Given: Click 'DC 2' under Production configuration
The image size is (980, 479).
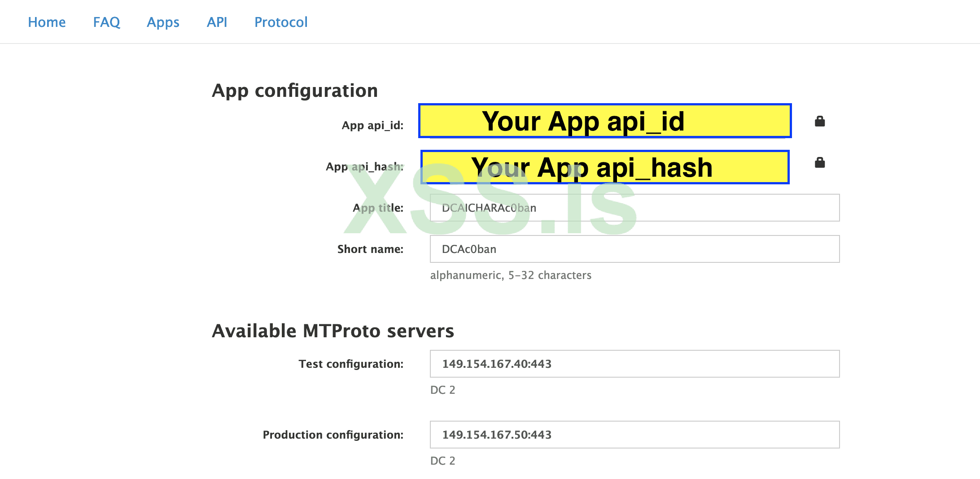Looking at the screenshot, I should coord(442,461).
